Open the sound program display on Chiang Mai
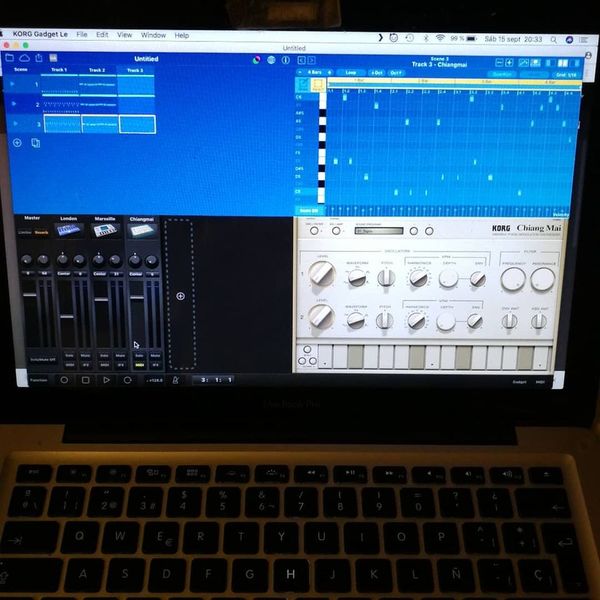 [379, 231]
